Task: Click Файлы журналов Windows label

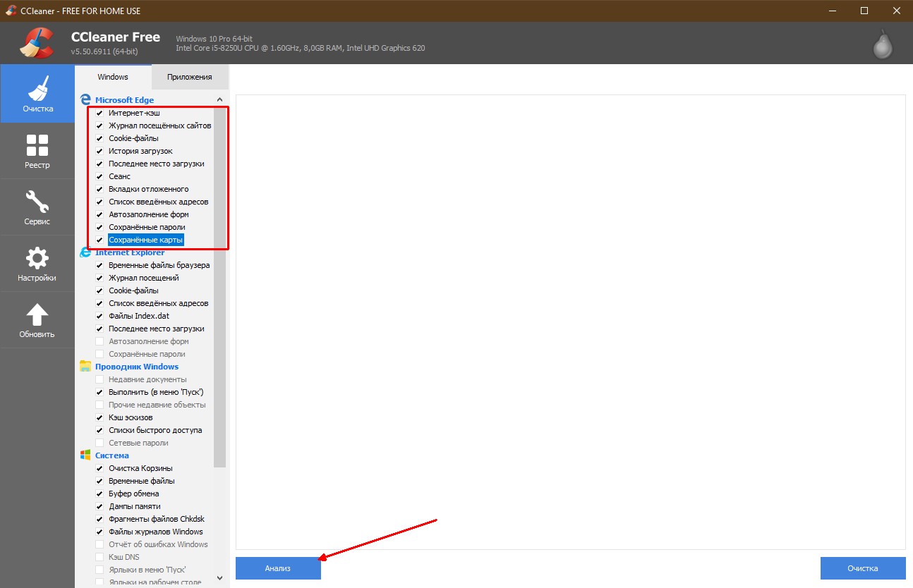Action: pos(155,532)
